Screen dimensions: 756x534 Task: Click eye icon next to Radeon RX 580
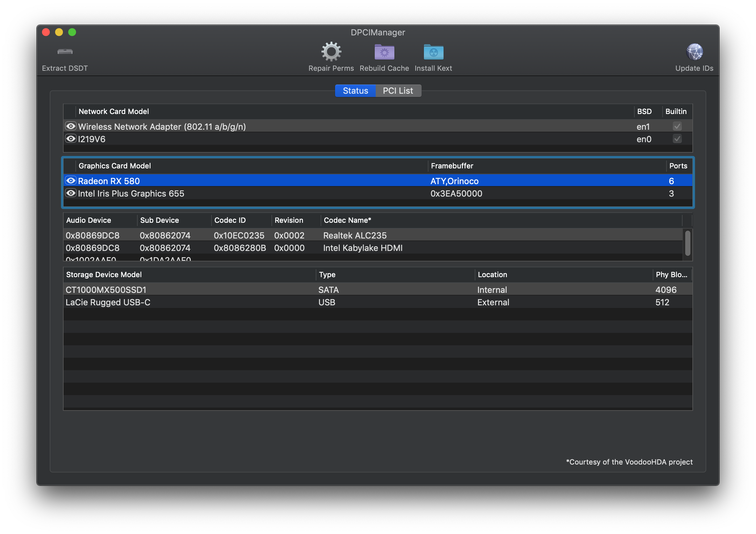pos(70,181)
